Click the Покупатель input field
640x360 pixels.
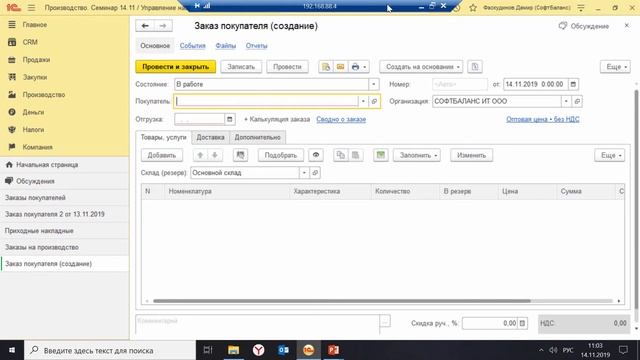267,101
